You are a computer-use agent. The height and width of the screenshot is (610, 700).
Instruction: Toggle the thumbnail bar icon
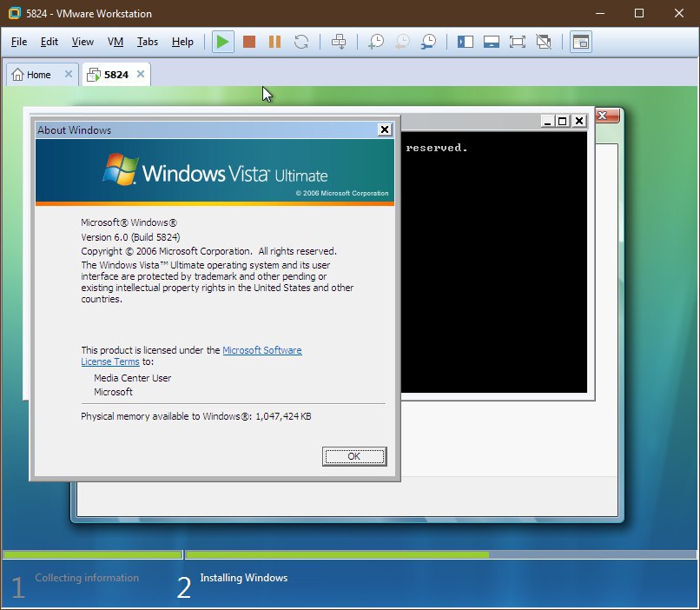(491, 42)
